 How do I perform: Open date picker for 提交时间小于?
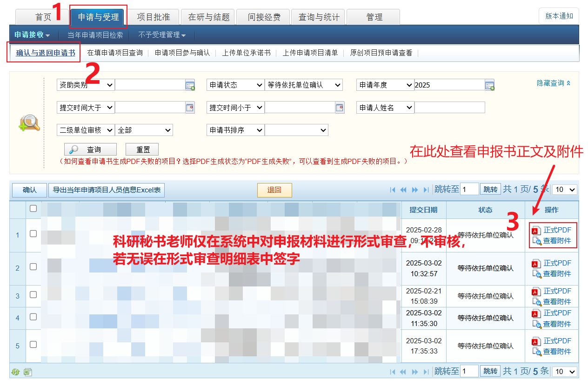tap(340, 108)
